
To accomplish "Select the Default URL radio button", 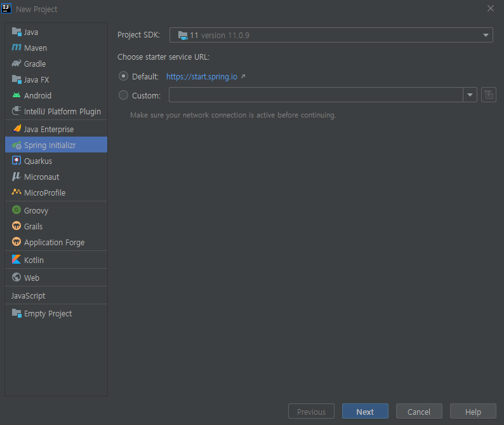I will (x=123, y=76).
